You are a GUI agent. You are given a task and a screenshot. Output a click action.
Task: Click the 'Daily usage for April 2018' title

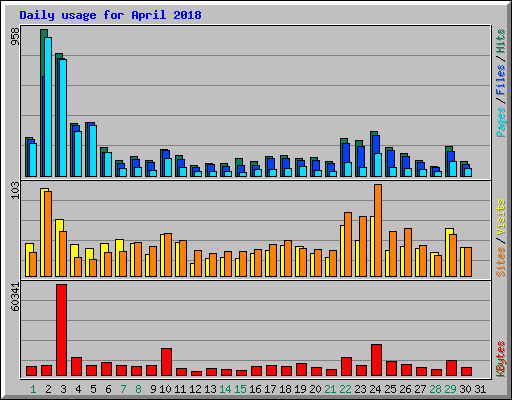coord(110,15)
